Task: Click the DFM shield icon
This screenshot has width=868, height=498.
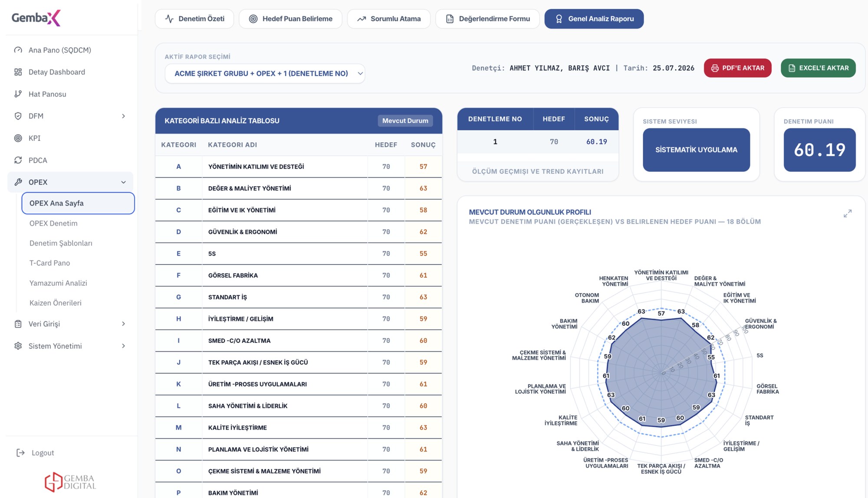Action: (x=18, y=116)
